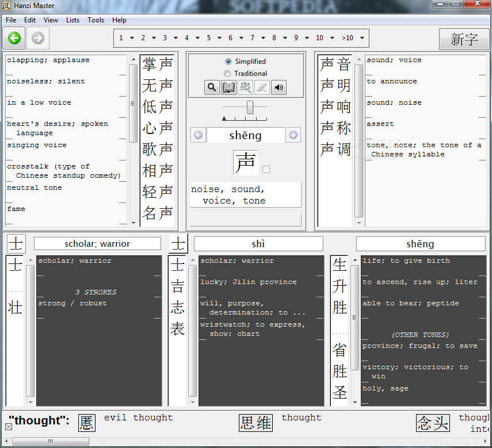Click the 士 radical box beside scholar; warrior
Image resolution: width=492 pixels, height=448 pixels.
pos(16,244)
